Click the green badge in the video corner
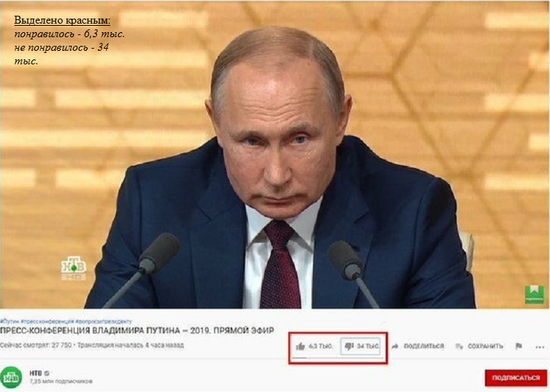 534,294
